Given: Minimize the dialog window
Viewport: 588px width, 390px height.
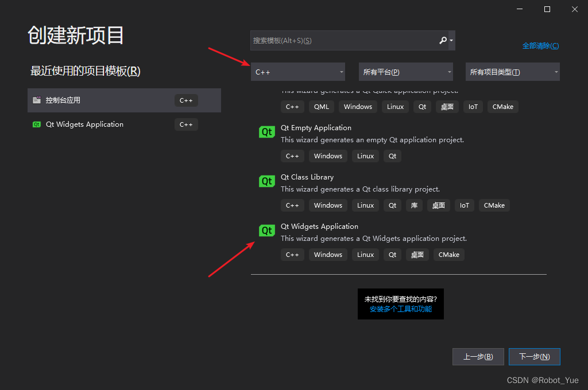Looking at the screenshot, I should 519,9.
